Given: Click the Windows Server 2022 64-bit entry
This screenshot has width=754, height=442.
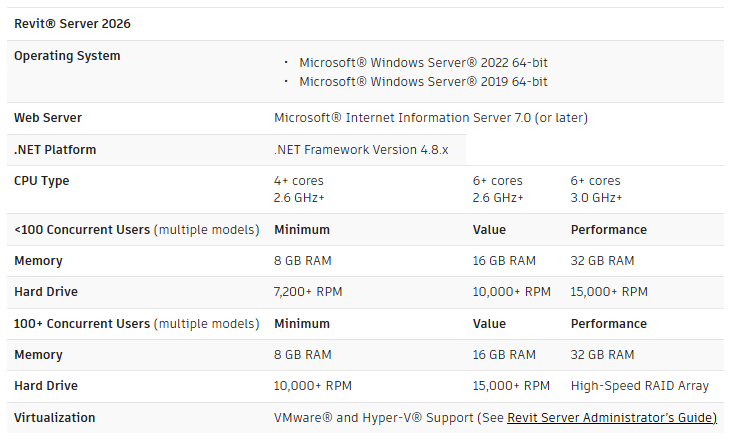Looking at the screenshot, I should point(423,62).
